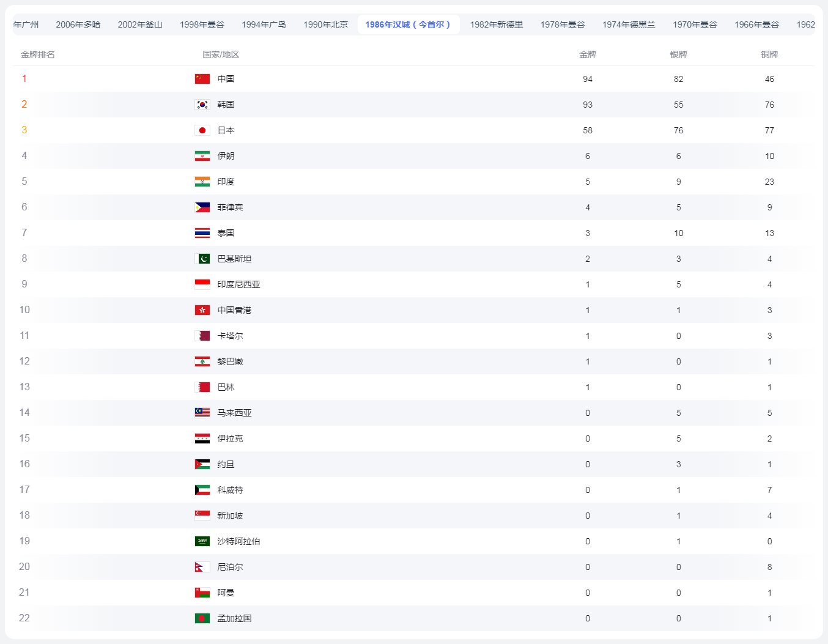The width and height of the screenshot is (828, 644).
Task: Click the country name 黎巴嫩
Action: coord(230,361)
